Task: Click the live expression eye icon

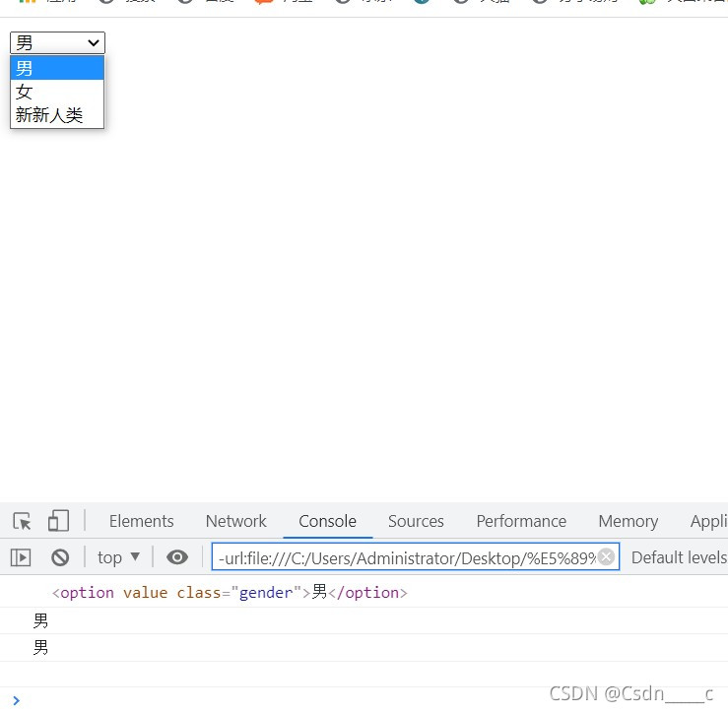Action: (x=177, y=557)
